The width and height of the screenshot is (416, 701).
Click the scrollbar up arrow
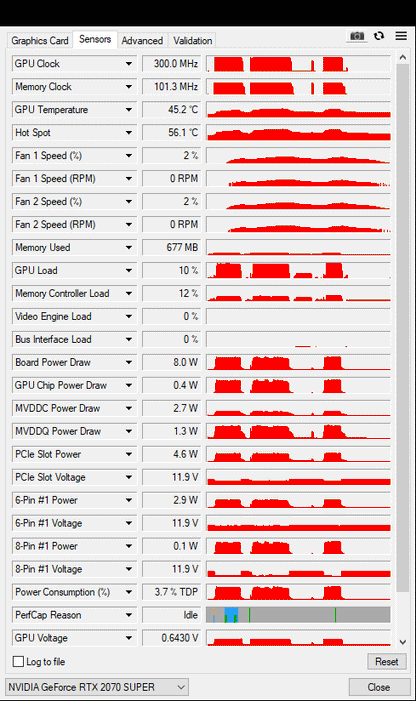(x=403, y=57)
